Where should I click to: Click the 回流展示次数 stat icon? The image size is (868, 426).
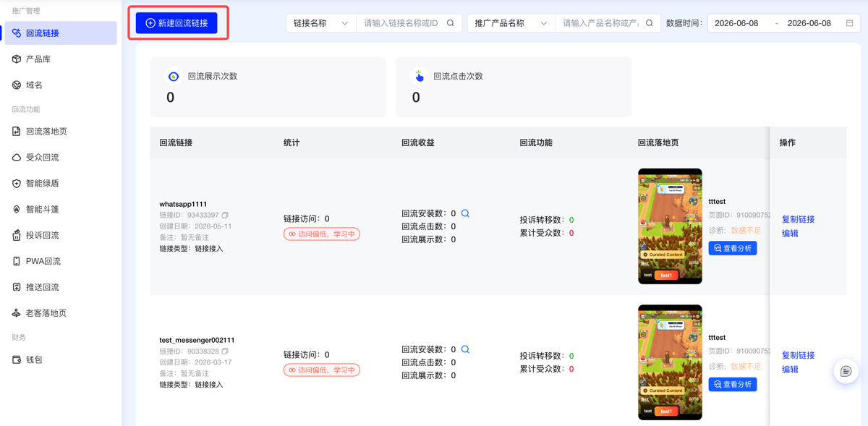[x=174, y=76]
